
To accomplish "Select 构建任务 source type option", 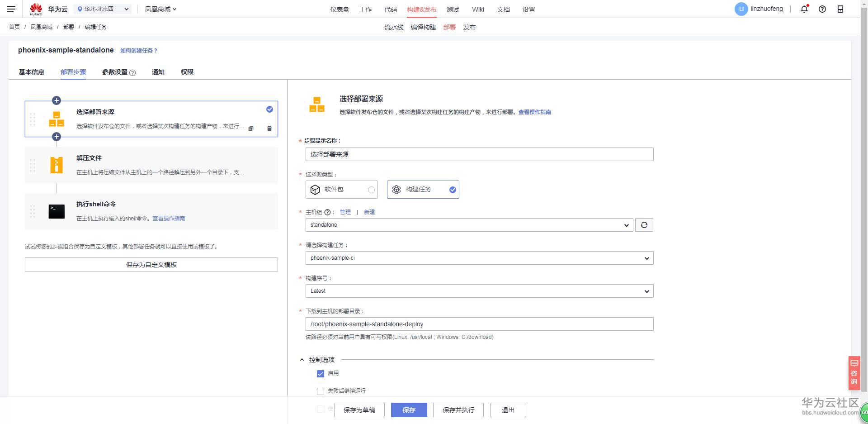I will [423, 190].
